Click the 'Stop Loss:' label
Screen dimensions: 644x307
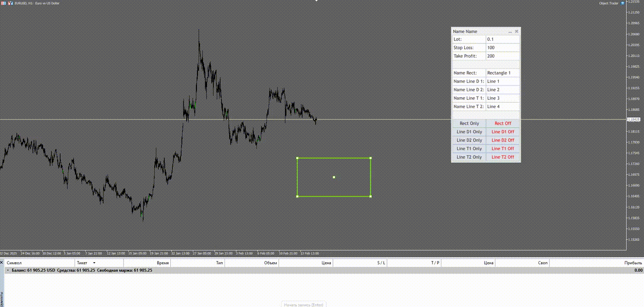[x=463, y=48]
